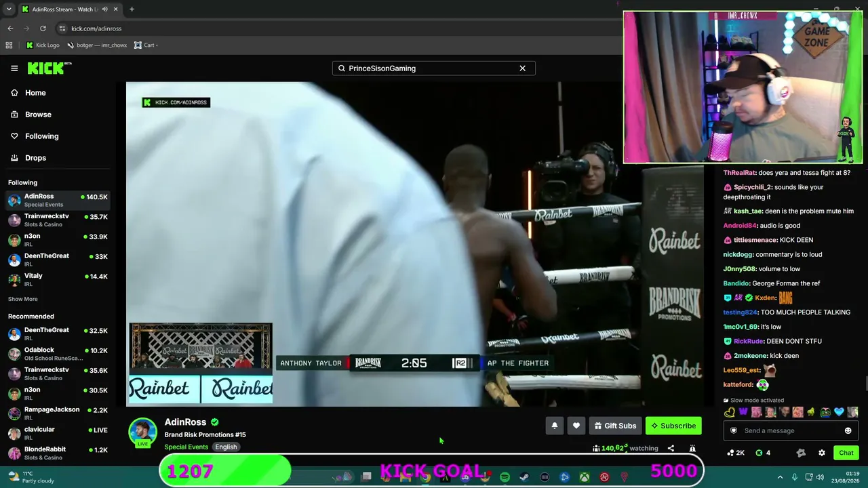Screen dimensions: 868x488
Task: Open the Cart bookmark
Action: (146, 45)
